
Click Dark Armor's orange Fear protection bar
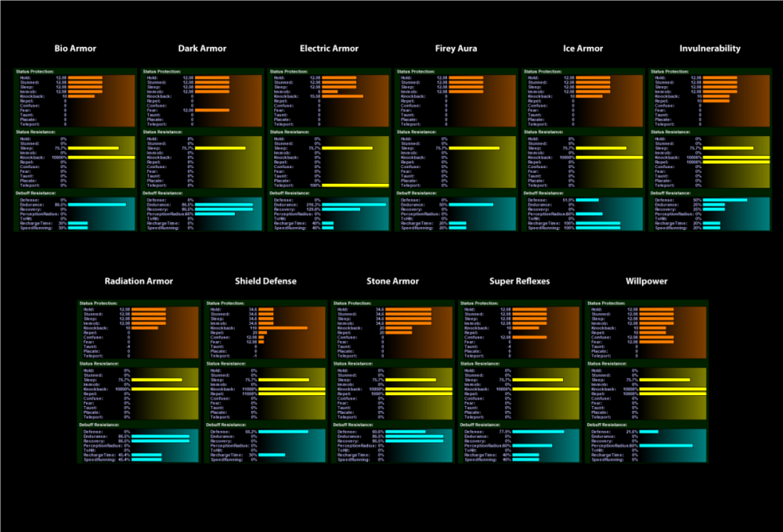coord(211,110)
